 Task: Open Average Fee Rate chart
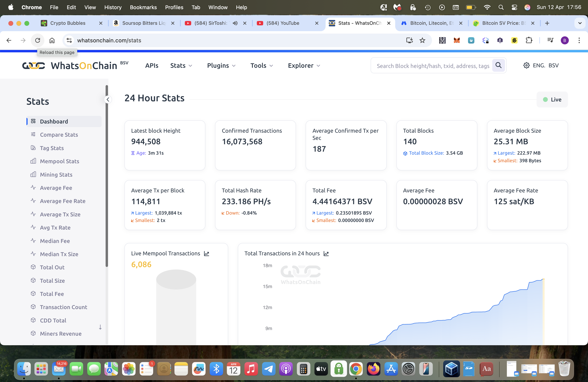pyautogui.click(x=63, y=201)
